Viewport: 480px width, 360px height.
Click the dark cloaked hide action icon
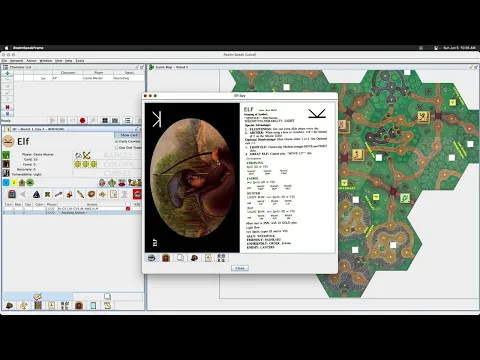tap(36, 194)
